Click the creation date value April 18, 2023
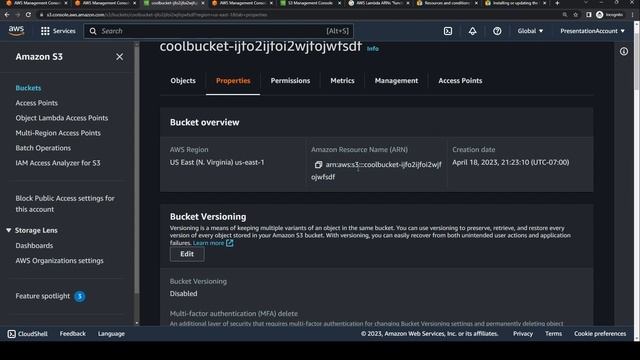This screenshot has width=640, height=360. click(510, 162)
